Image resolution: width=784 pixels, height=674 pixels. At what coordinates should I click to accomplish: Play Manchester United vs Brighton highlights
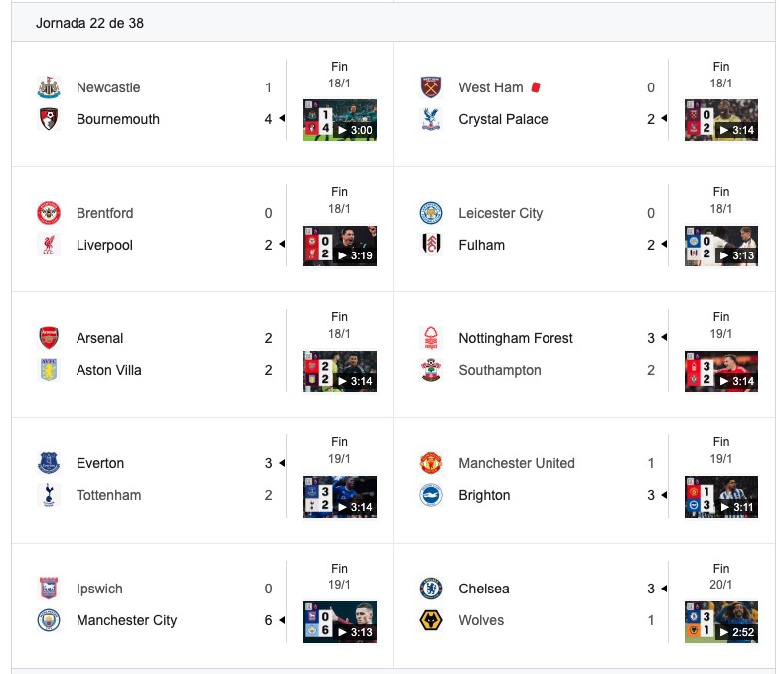[x=721, y=496]
